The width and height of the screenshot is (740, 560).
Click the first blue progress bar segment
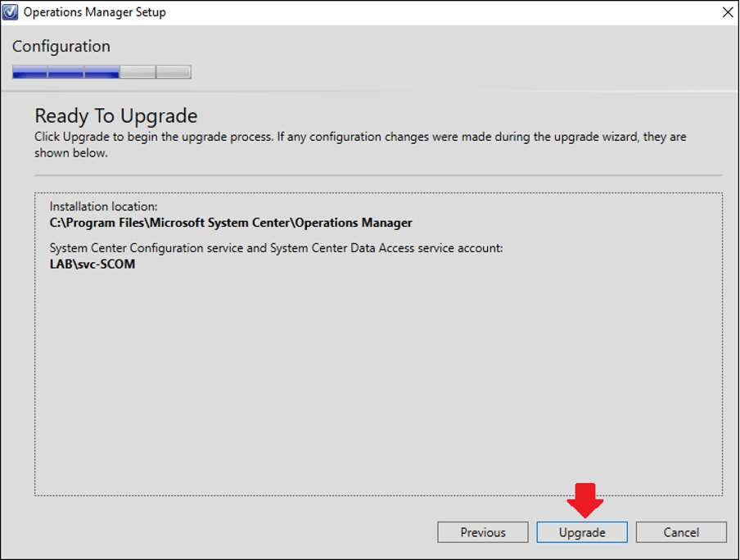click(29, 71)
